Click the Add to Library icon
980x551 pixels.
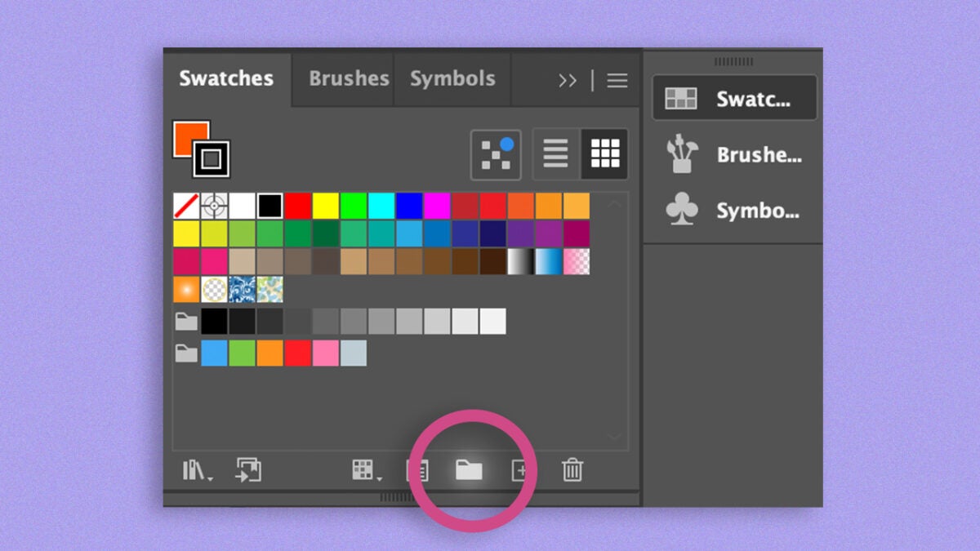tap(248, 470)
